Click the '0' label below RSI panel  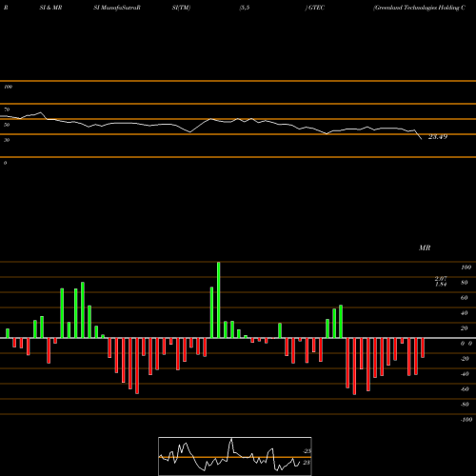coord(5,163)
